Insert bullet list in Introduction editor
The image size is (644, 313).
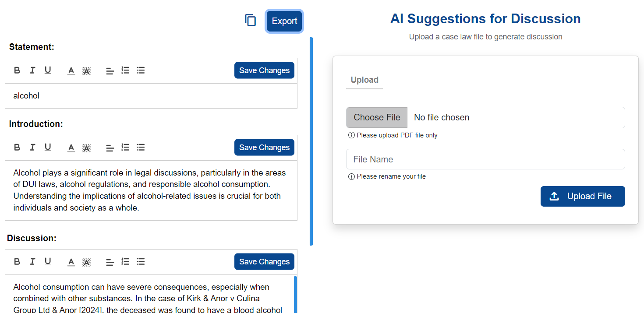coord(141,147)
